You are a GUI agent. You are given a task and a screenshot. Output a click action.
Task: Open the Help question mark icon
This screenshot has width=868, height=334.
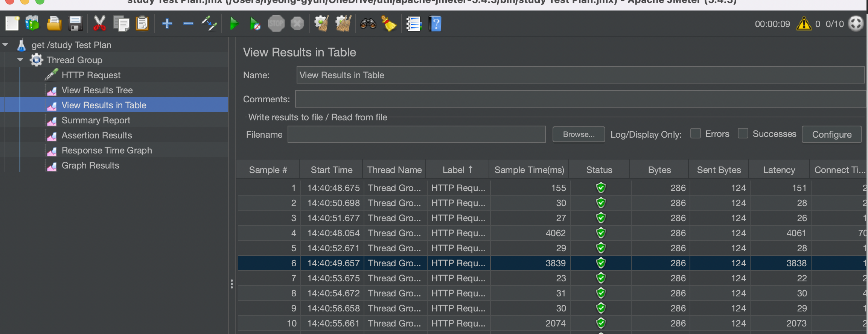[x=435, y=24]
